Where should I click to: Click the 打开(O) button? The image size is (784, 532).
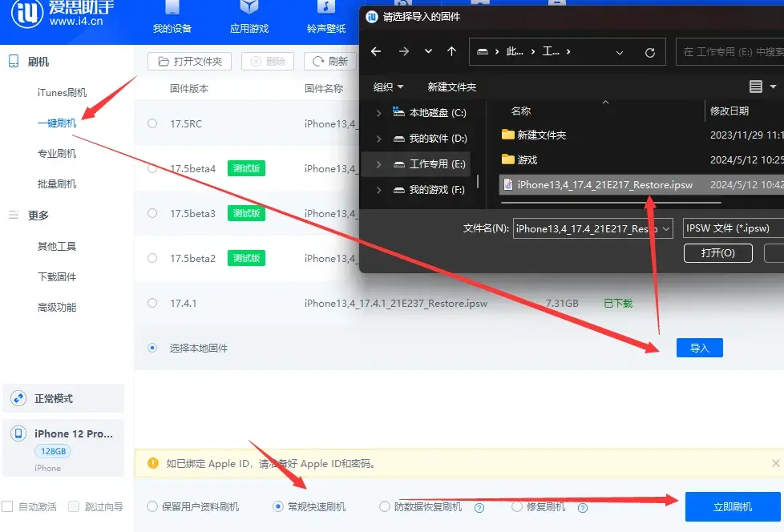click(718, 252)
